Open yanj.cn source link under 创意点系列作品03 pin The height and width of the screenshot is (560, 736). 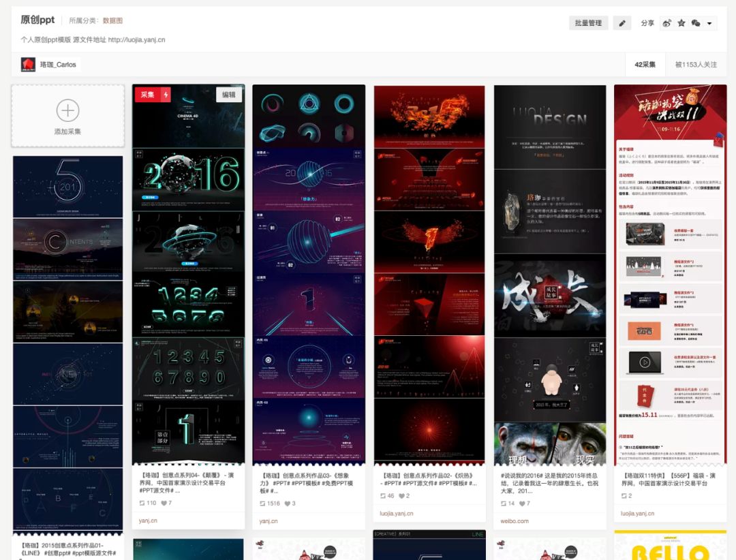[x=268, y=521]
